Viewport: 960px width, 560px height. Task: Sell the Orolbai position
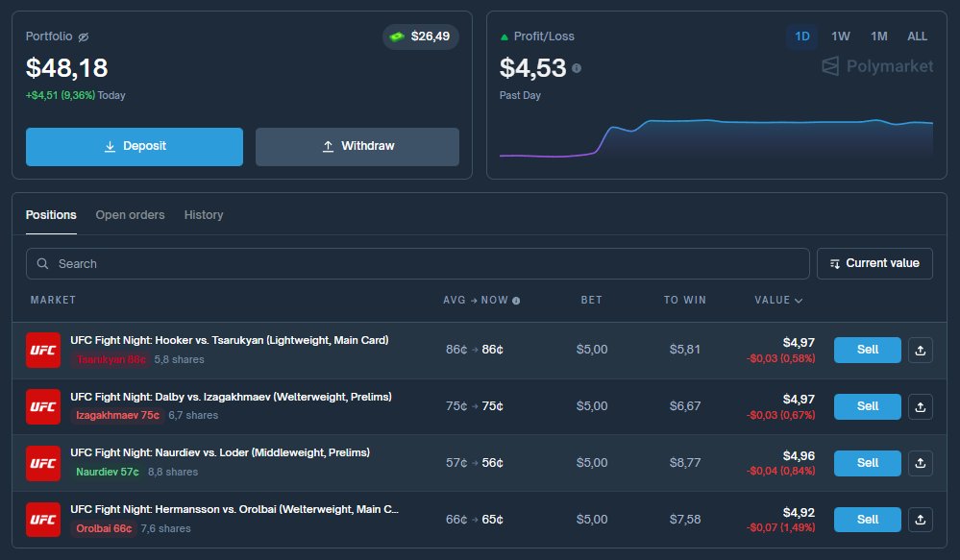click(x=867, y=520)
